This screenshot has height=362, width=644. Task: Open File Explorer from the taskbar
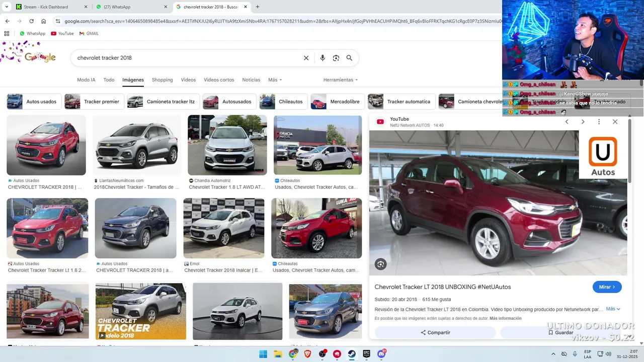[278, 354]
